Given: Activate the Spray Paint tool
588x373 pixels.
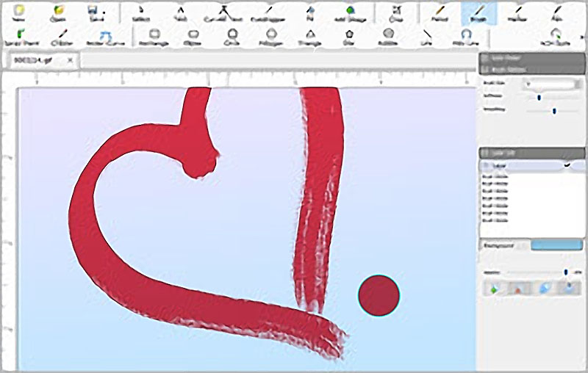Looking at the screenshot, I should point(22,37).
